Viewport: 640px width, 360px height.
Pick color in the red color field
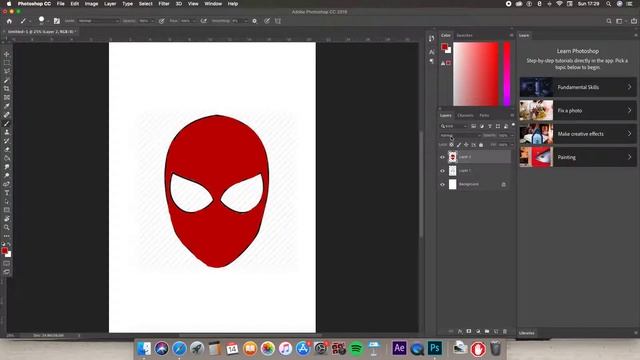(x=476, y=74)
